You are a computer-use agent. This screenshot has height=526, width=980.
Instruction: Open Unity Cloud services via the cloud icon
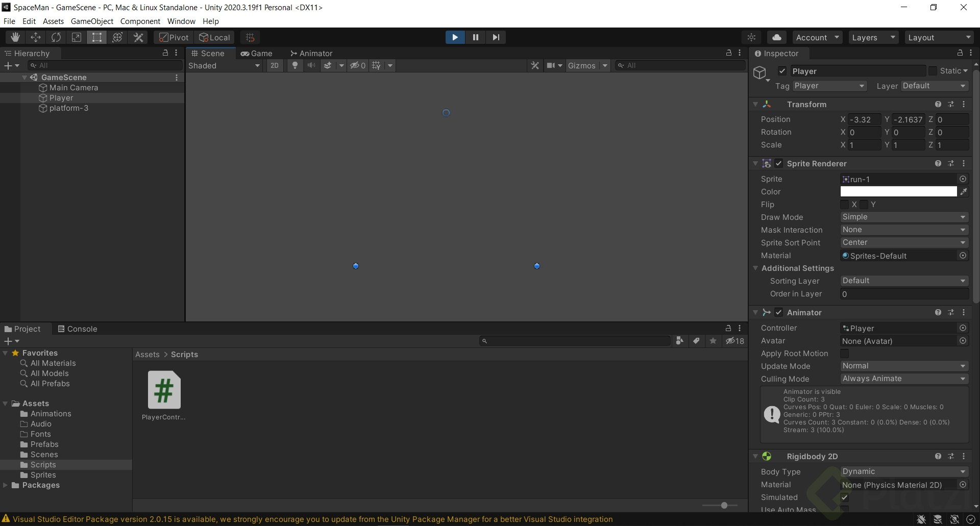[x=776, y=37]
